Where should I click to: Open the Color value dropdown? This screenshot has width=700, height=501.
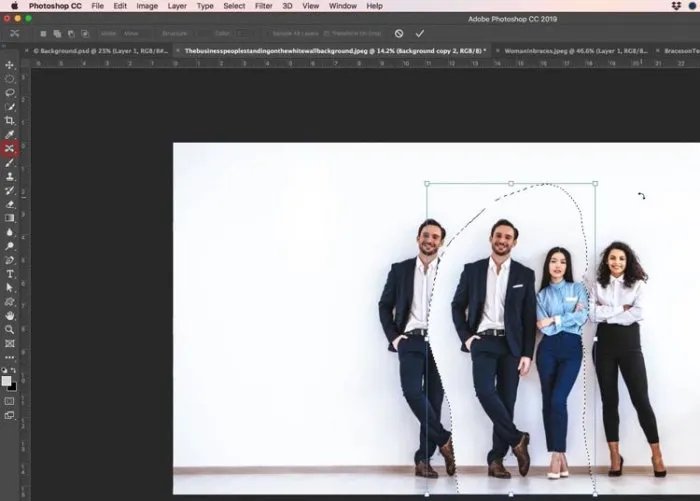click(x=242, y=33)
